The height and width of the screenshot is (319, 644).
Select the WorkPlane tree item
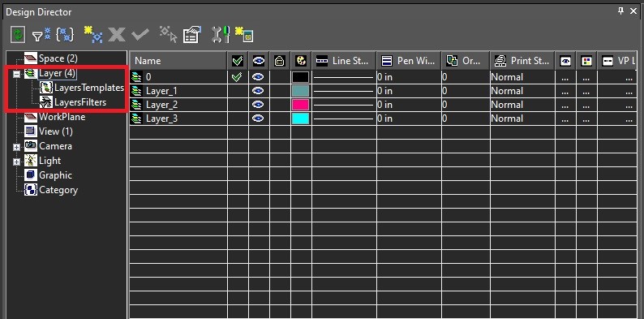click(x=62, y=117)
